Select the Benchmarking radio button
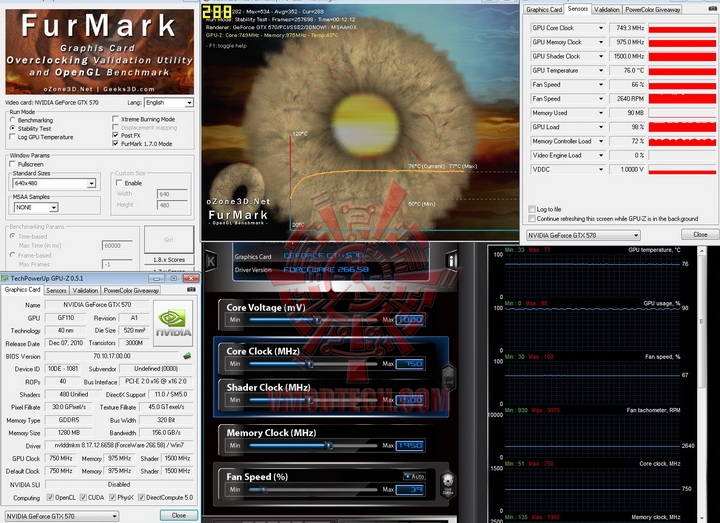 point(12,119)
